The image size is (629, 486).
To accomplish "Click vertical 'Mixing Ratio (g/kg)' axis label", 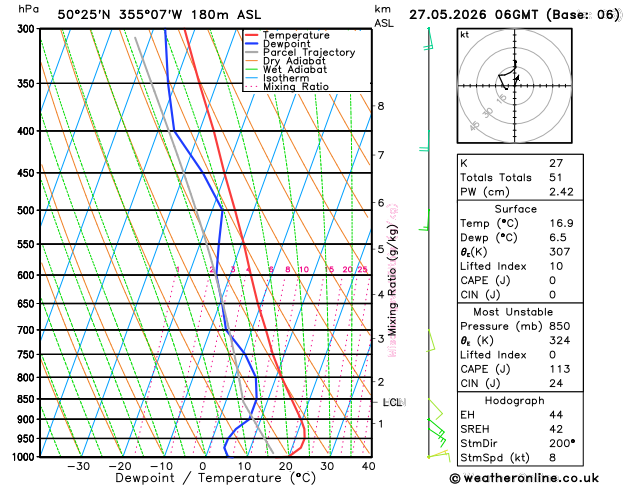I will coord(392,280).
